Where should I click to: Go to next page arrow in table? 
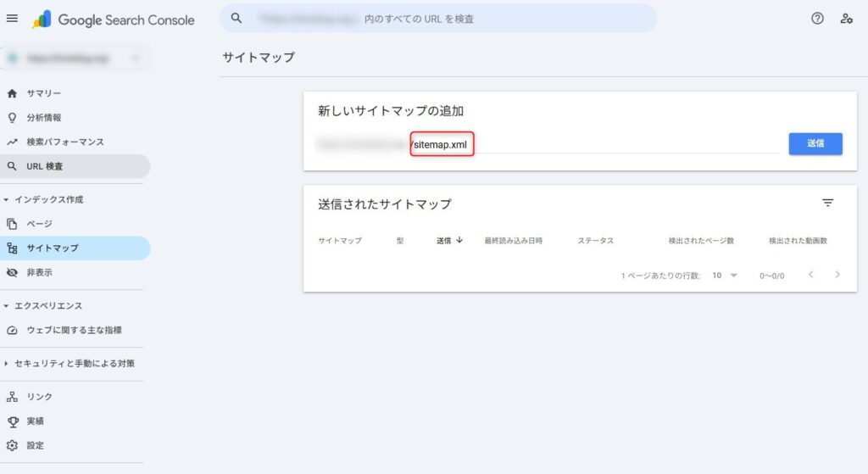(837, 275)
